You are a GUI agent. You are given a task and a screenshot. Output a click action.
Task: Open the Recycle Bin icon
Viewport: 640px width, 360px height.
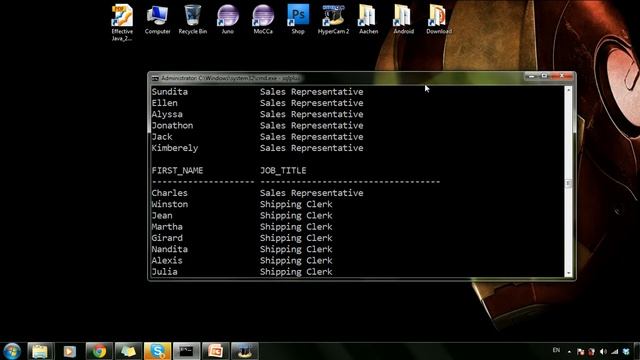coord(193,20)
